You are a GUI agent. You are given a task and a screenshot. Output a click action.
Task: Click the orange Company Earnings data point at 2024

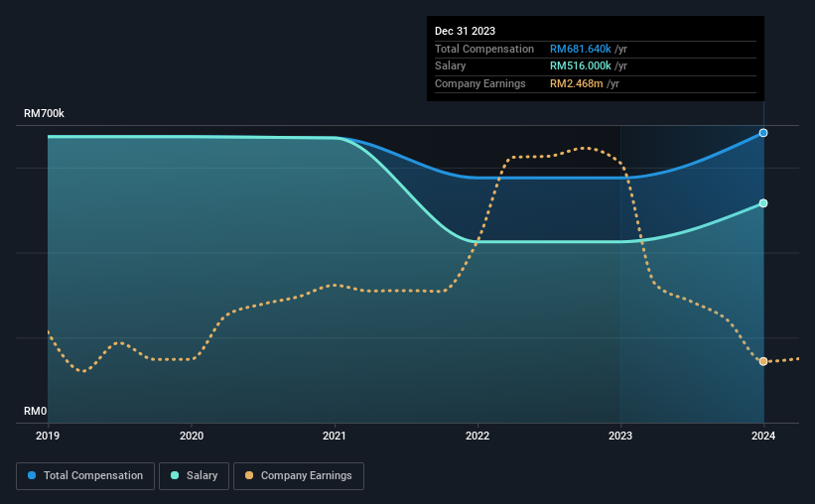(763, 361)
